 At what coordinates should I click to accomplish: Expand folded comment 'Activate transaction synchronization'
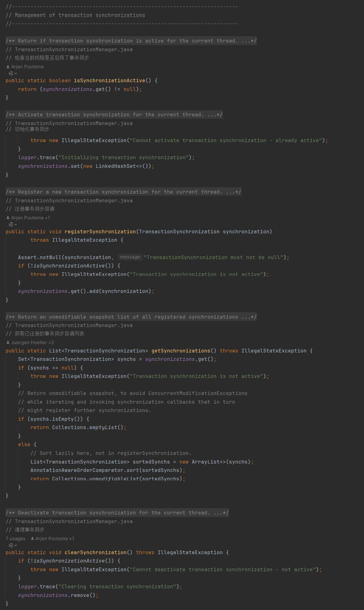point(114,115)
